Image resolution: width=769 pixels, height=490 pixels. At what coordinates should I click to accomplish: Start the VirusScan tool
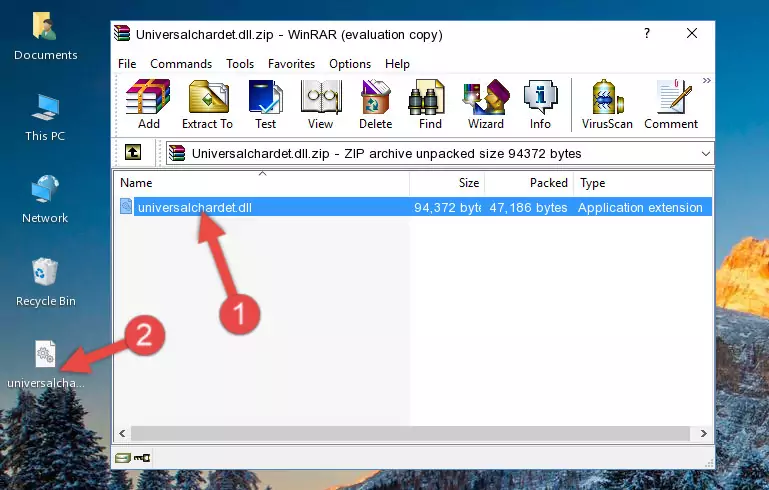(x=607, y=104)
